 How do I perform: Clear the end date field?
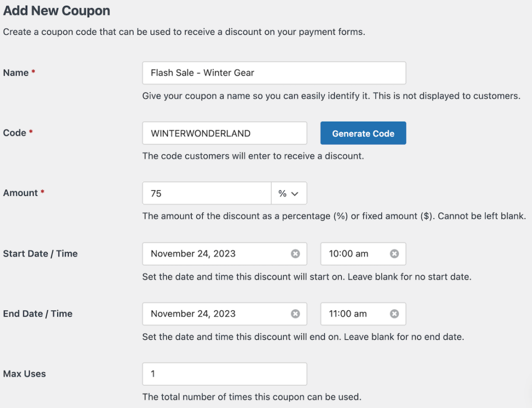pyautogui.click(x=296, y=314)
